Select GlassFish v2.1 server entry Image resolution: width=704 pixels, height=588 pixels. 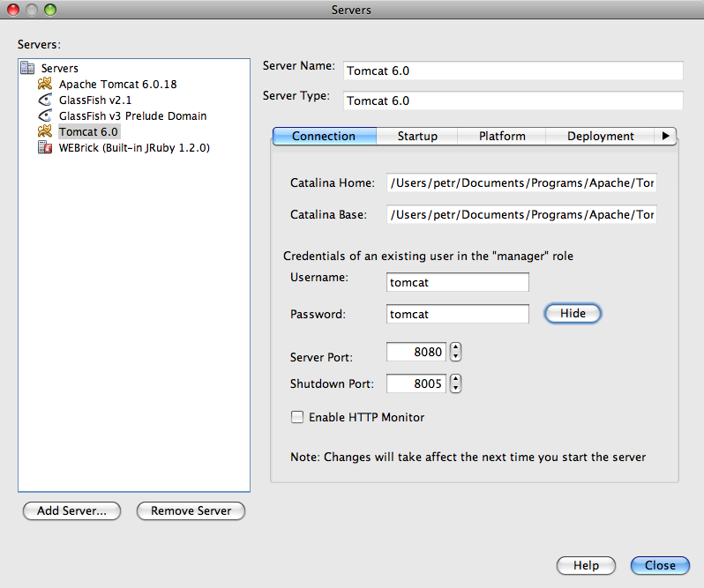coord(94,100)
